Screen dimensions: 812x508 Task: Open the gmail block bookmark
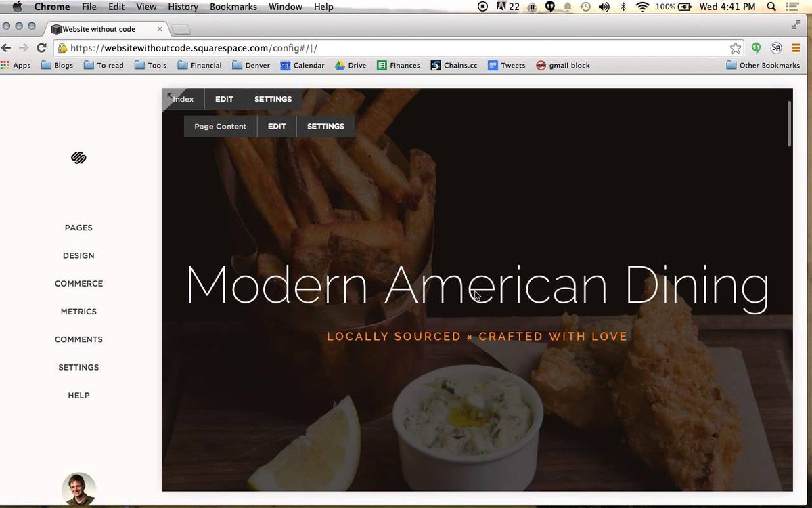point(563,66)
